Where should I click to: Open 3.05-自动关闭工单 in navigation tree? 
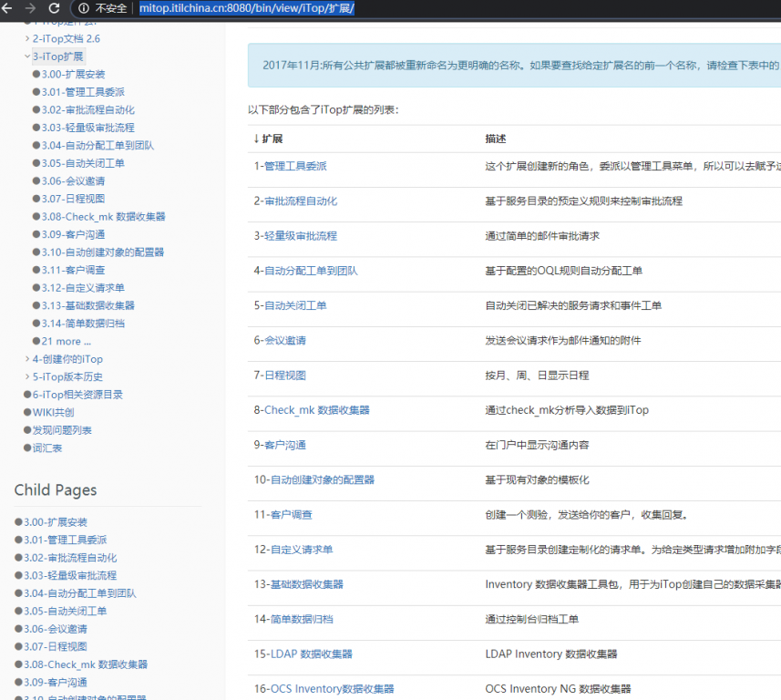pyautogui.click(x=83, y=163)
